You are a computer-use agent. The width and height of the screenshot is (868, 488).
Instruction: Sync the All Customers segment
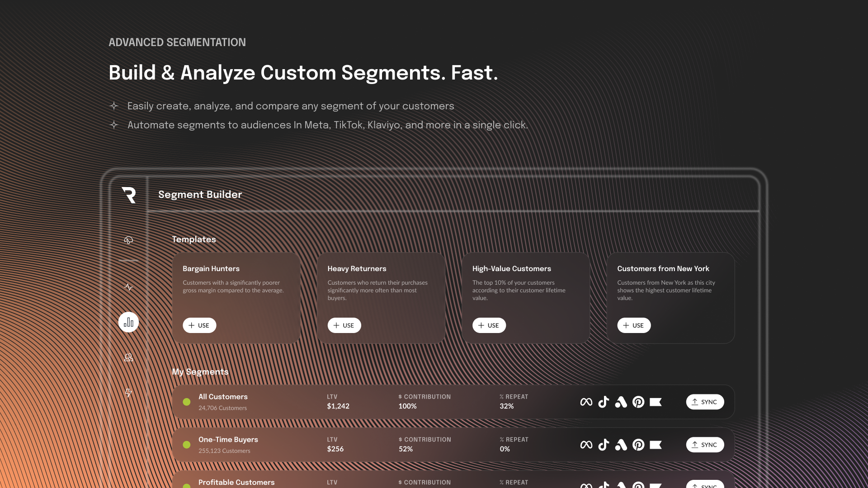(x=705, y=402)
